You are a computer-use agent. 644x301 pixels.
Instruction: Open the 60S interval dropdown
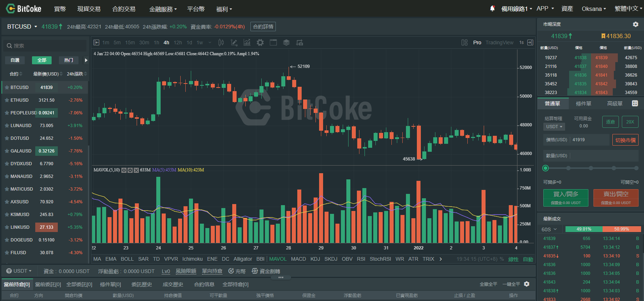pos(549,229)
